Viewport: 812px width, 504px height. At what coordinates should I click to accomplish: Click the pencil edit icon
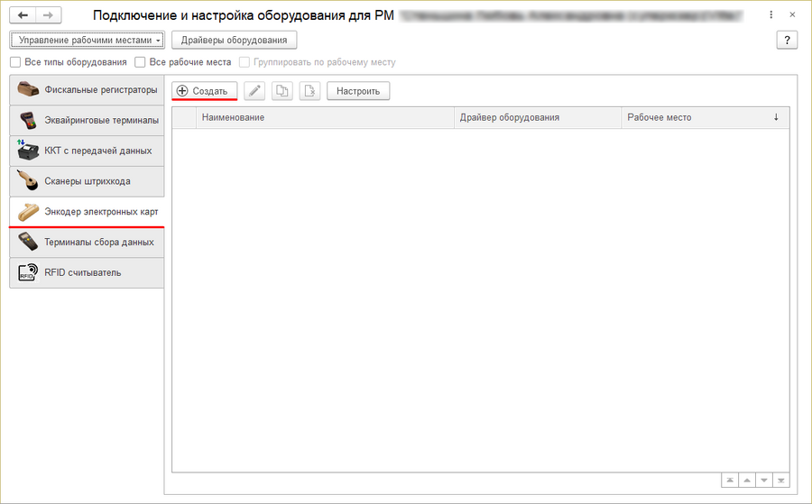pos(254,91)
